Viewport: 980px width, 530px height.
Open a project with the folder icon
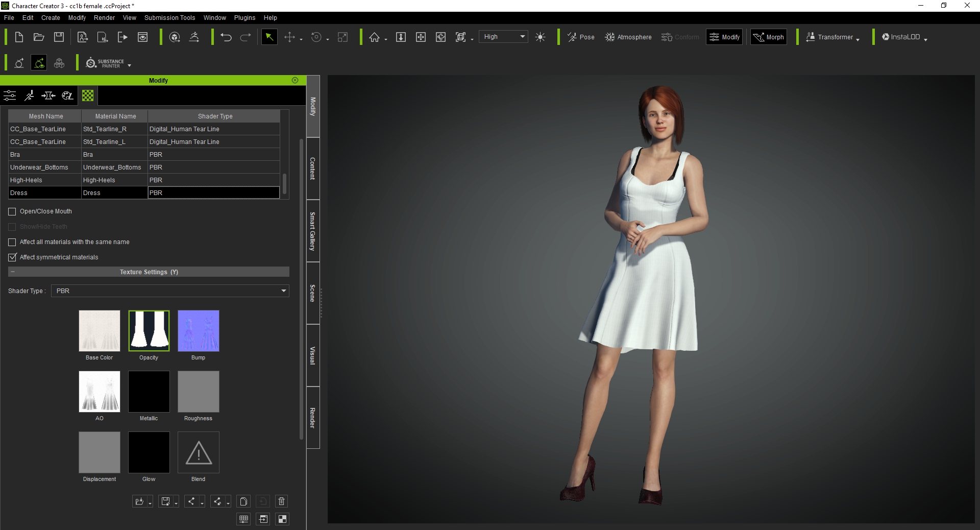point(39,37)
